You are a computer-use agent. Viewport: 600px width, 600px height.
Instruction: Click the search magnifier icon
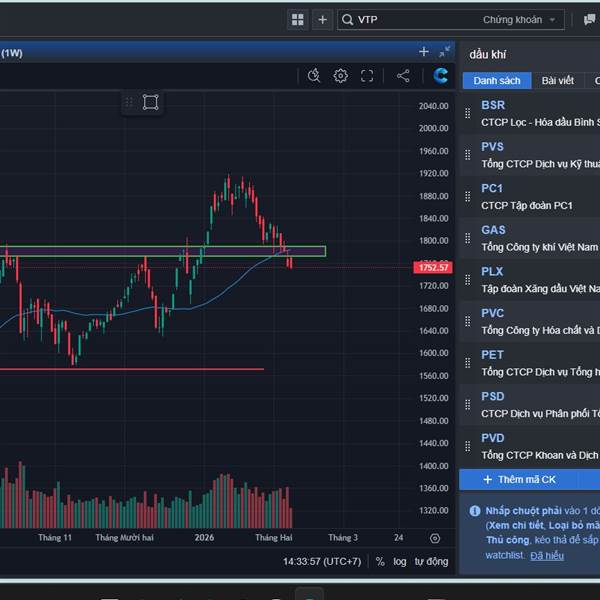pos(347,20)
